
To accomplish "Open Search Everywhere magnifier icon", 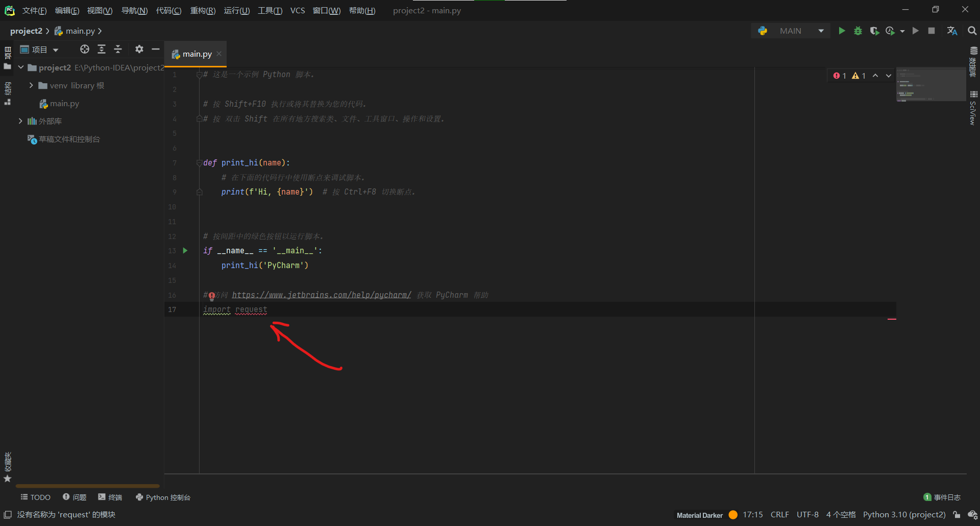I will [972, 31].
